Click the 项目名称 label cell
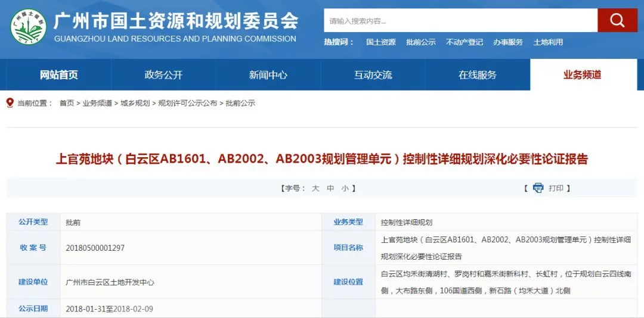644x318 pixels. point(348,248)
